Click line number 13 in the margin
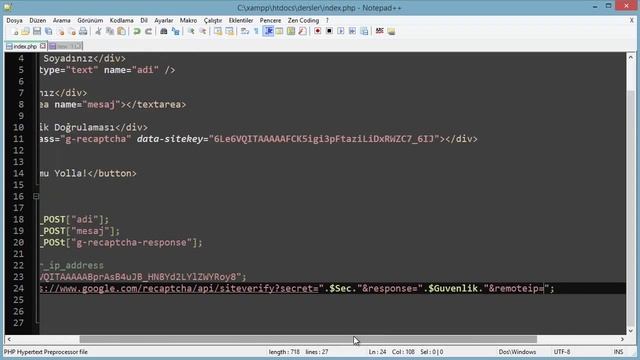The height and width of the screenshot is (360, 640). (x=18, y=162)
